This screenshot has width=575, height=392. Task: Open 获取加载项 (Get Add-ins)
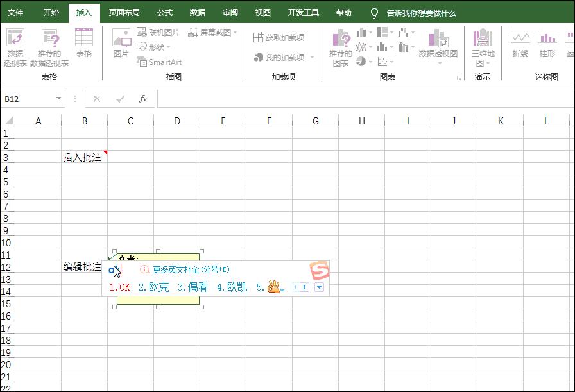click(282, 37)
